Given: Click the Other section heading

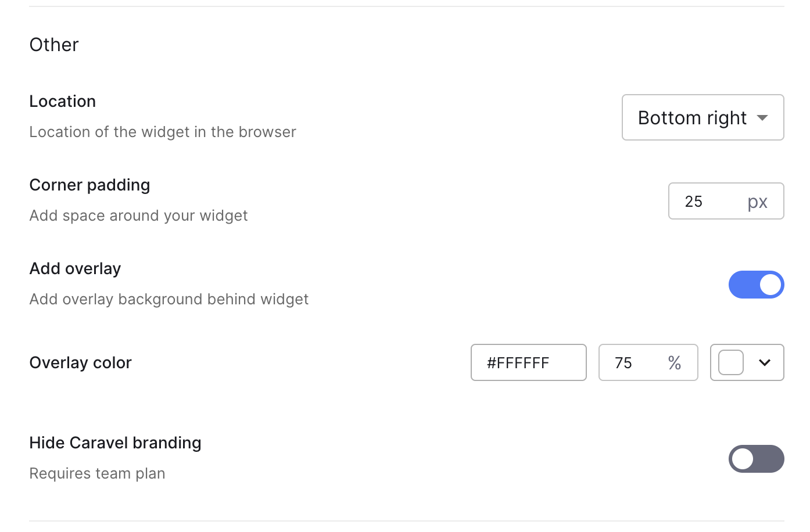Looking at the screenshot, I should tap(54, 45).
